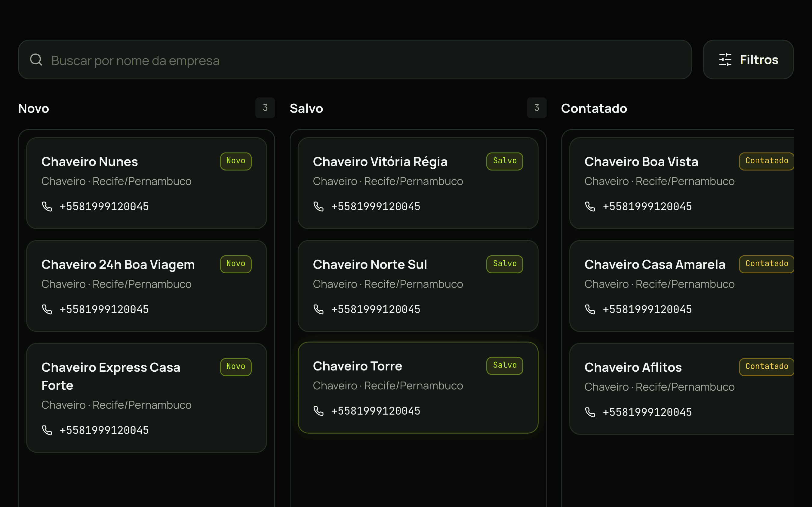
Task: Click location line under Chaveiro Torre
Action: pos(388,386)
